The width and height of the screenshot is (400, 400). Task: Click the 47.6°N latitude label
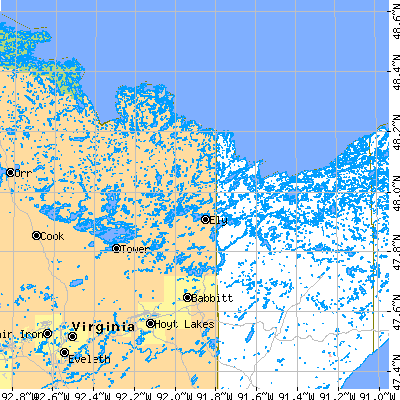(396, 313)
